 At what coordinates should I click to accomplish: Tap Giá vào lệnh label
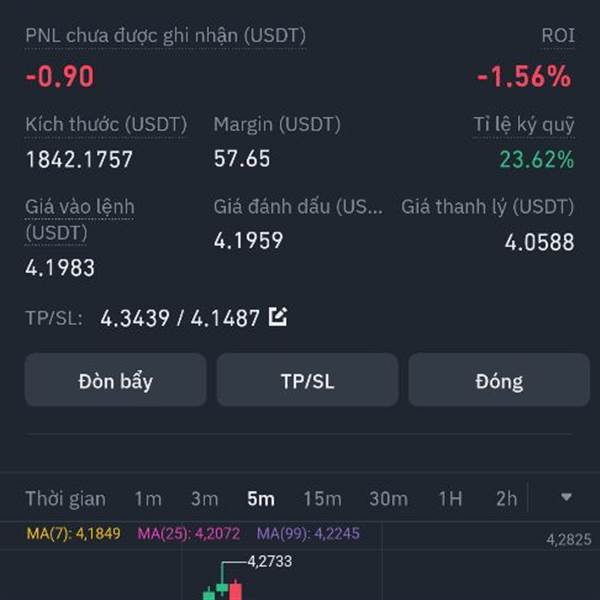point(80,220)
